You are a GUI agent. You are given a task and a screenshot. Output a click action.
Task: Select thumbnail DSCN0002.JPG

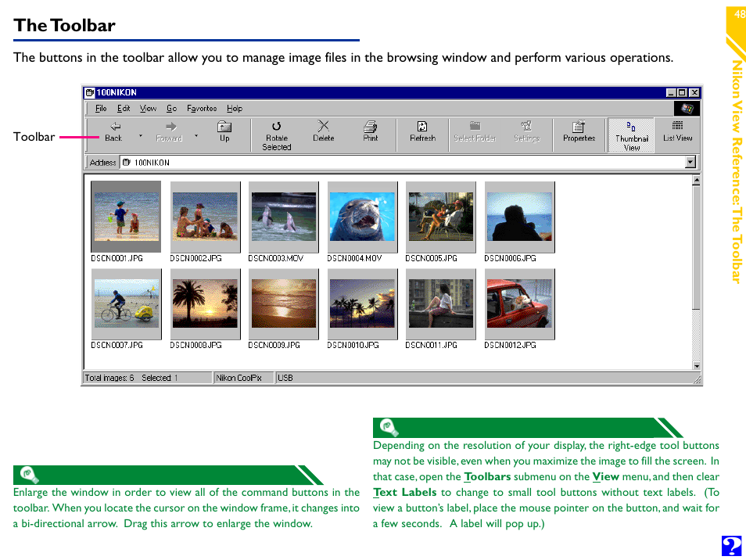(205, 217)
